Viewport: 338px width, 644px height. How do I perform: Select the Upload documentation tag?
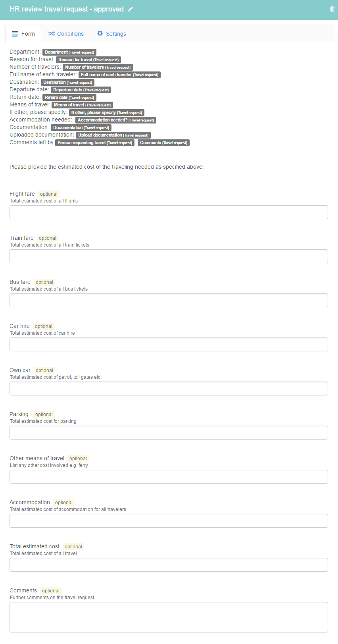(x=113, y=135)
